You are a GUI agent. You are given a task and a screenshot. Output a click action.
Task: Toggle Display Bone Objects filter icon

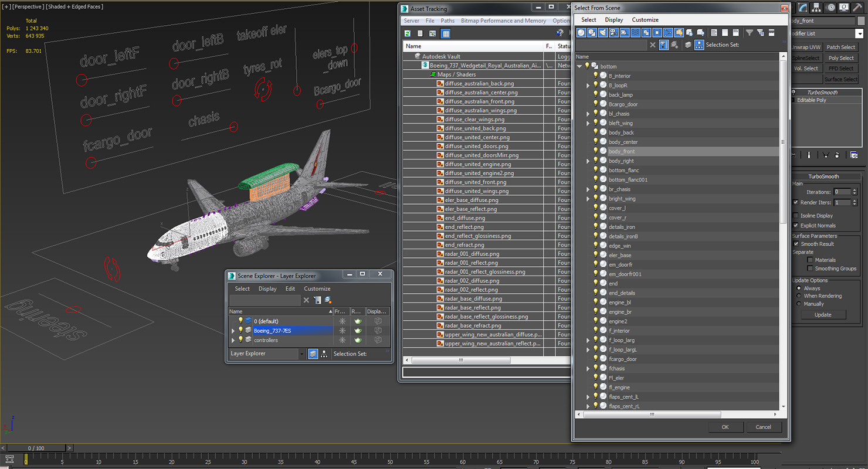[x=668, y=33]
